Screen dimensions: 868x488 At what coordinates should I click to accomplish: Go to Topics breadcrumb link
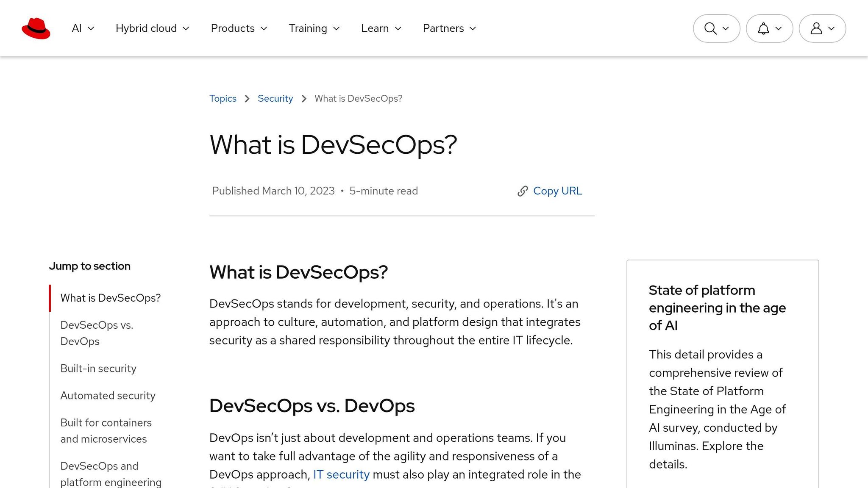tap(223, 99)
